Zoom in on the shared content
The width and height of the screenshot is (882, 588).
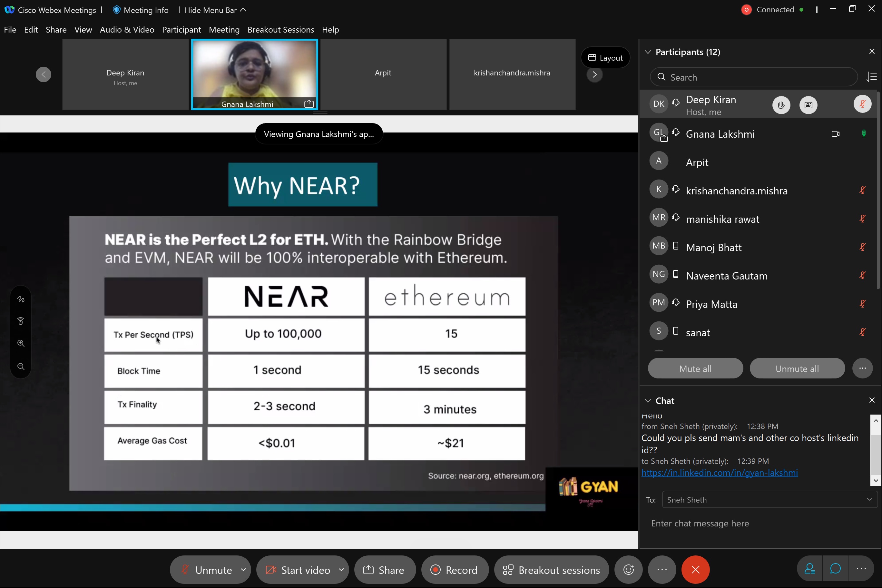click(21, 343)
